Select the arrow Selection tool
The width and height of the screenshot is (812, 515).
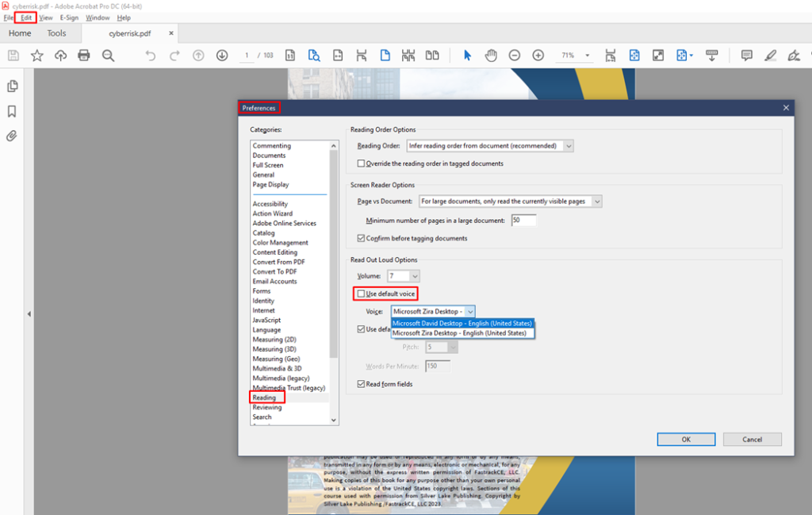[467, 56]
